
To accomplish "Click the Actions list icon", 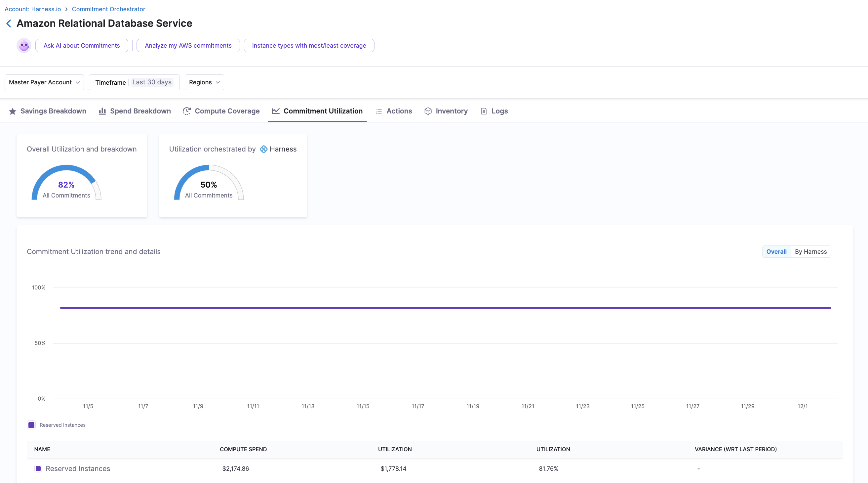I will click(379, 111).
